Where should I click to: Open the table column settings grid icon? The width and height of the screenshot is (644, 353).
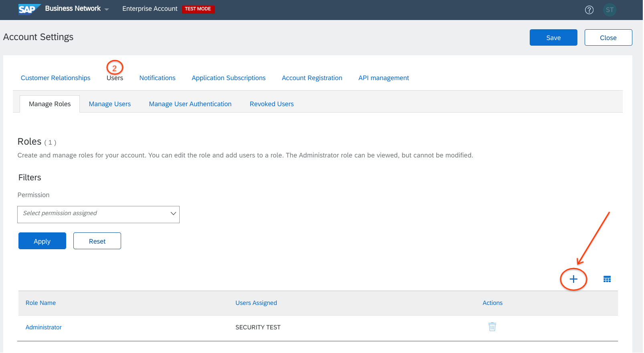pyautogui.click(x=608, y=279)
